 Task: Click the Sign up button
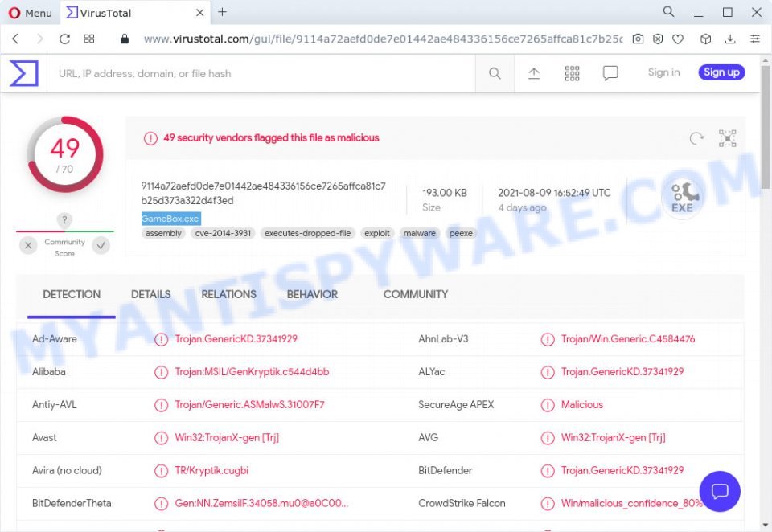point(721,72)
